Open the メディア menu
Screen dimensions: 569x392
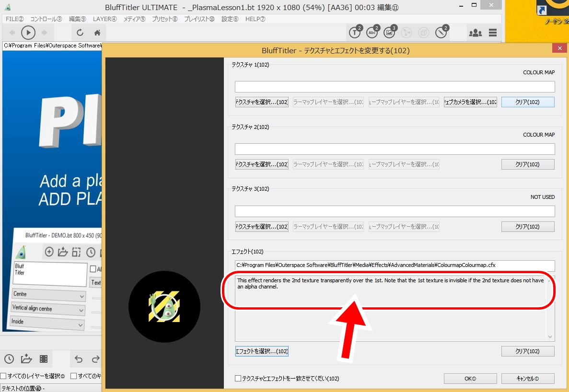(134, 19)
